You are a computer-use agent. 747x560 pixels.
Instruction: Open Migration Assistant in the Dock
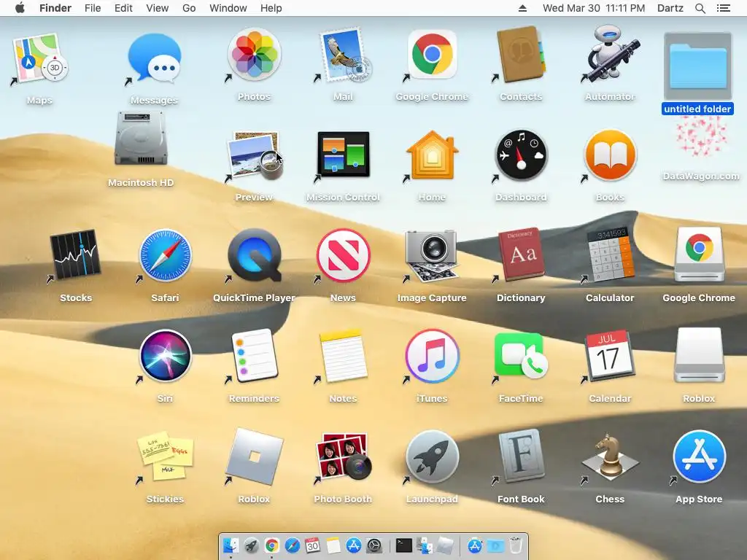(x=425, y=545)
